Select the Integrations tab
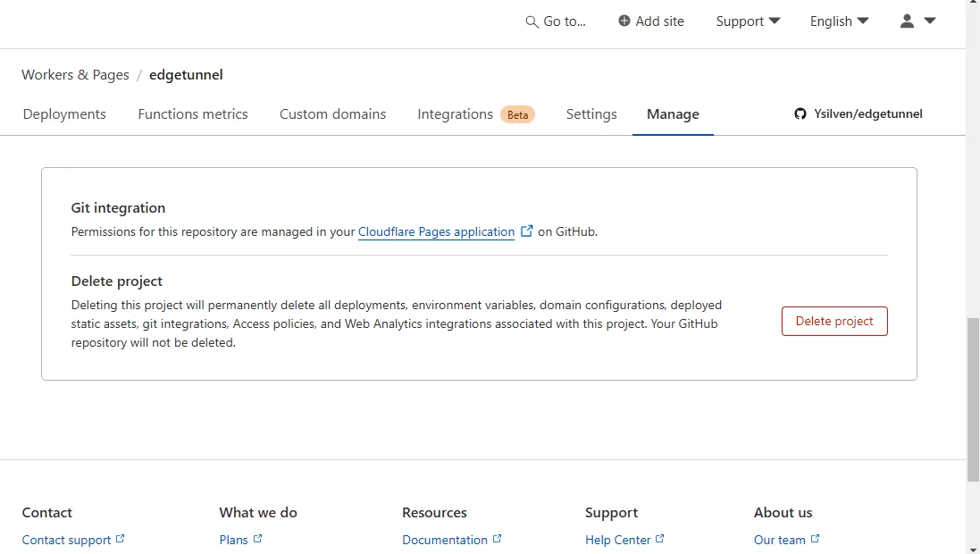 [455, 114]
